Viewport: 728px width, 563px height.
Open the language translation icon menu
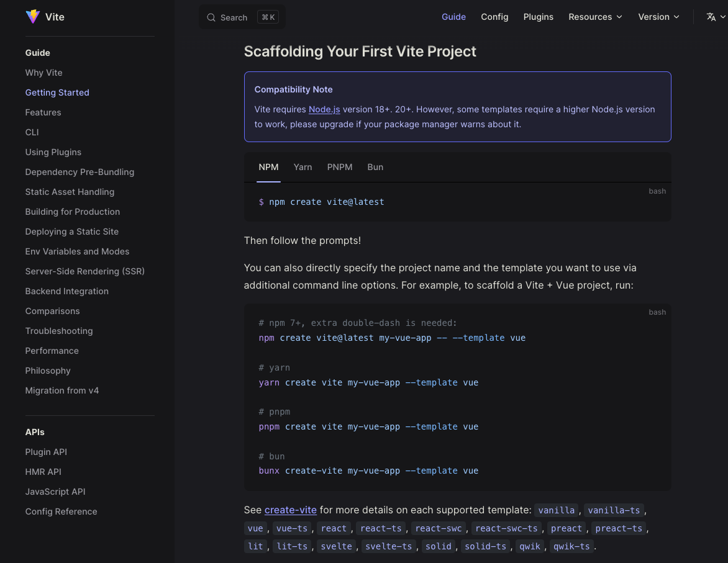point(711,17)
